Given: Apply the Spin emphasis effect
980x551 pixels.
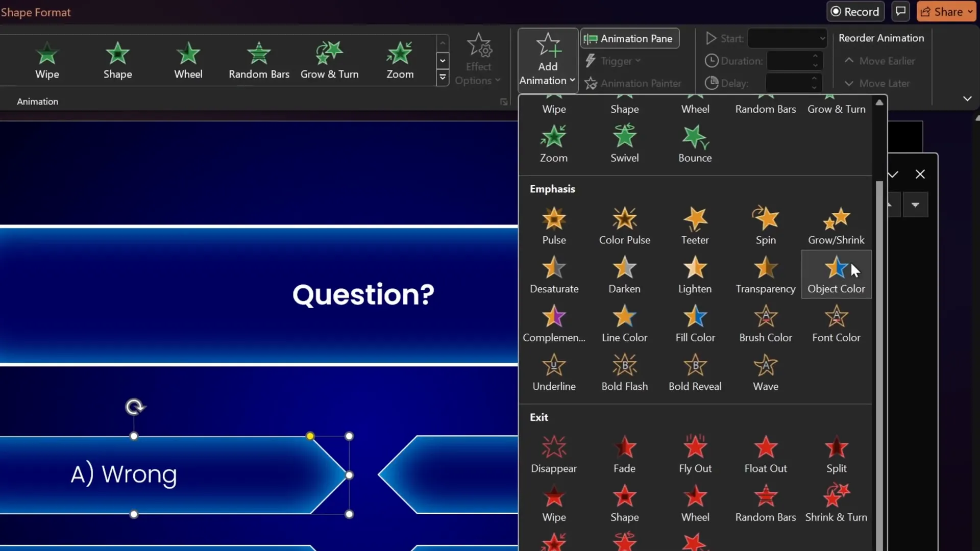Looking at the screenshot, I should [766, 226].
